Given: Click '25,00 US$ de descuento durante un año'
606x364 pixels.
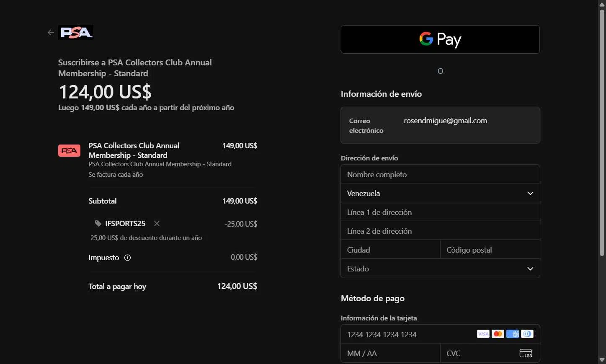Looking at the screenshot, I should coord(146,238).
